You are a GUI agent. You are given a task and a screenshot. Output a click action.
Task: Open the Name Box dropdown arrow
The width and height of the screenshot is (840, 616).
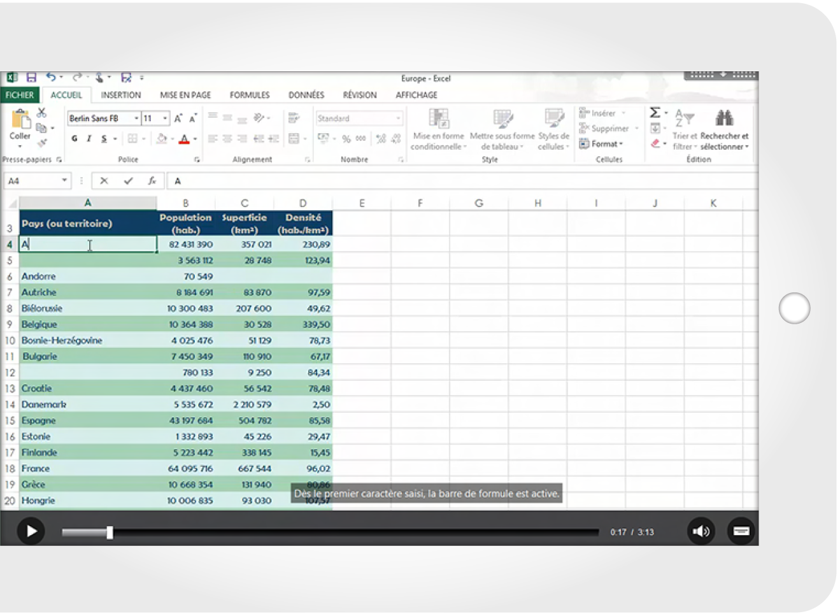[64, 181]
